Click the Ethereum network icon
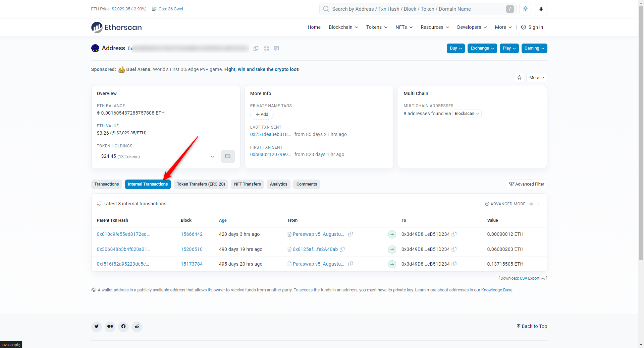Viewport: 644px width, 348px height. pyautogui.click(x=541, y=9)
